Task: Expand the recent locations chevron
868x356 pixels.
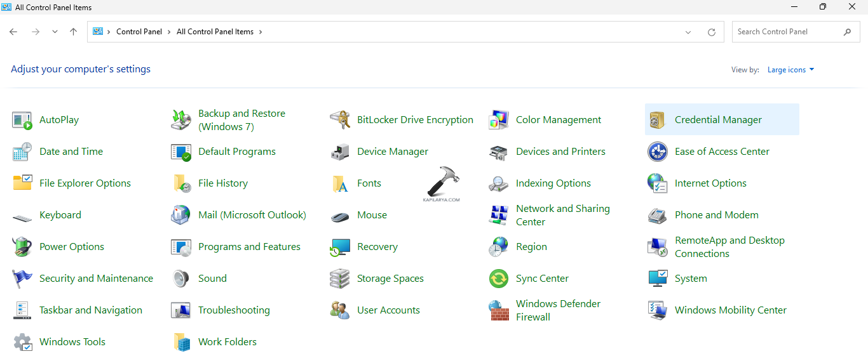Action: click(x=55, y=32)
